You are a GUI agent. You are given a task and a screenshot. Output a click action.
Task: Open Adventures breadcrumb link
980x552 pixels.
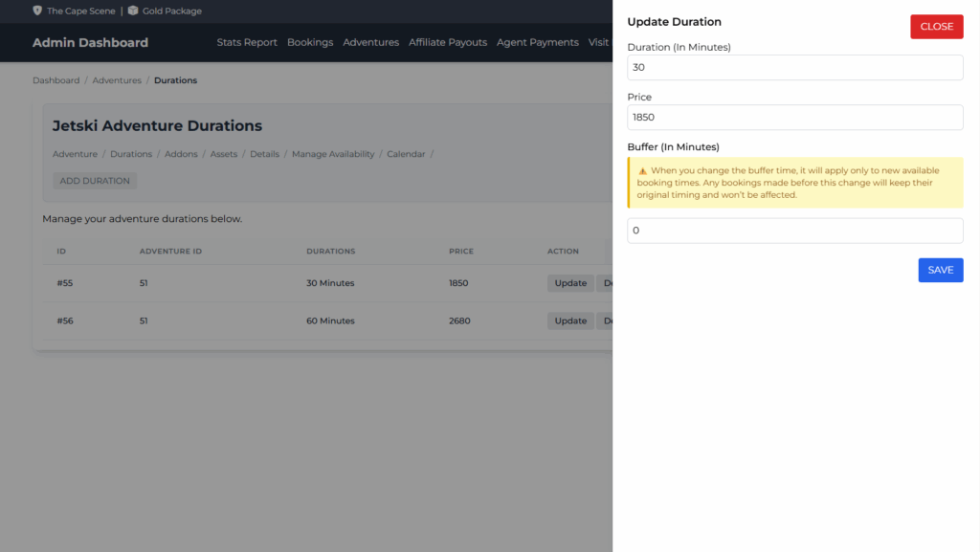click(x=117, y=80)
